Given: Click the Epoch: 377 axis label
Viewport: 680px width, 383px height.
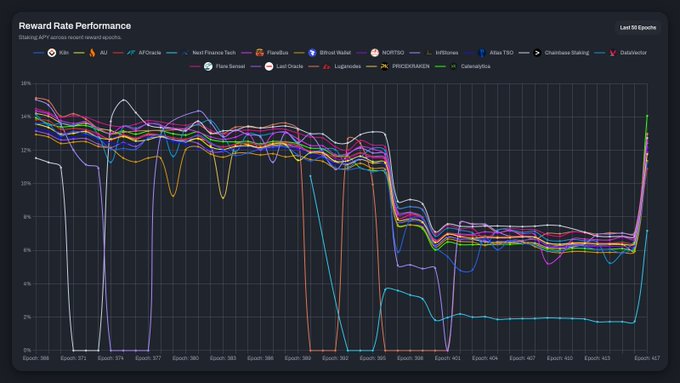Looking at the screenshot, I should (148, 358).
